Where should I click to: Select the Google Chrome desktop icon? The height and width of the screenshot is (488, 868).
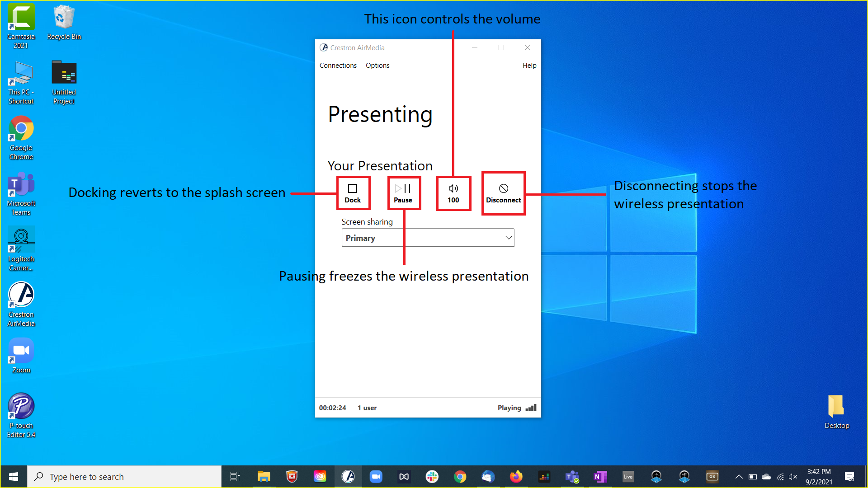pyautogui.click(x=21, y=138)
